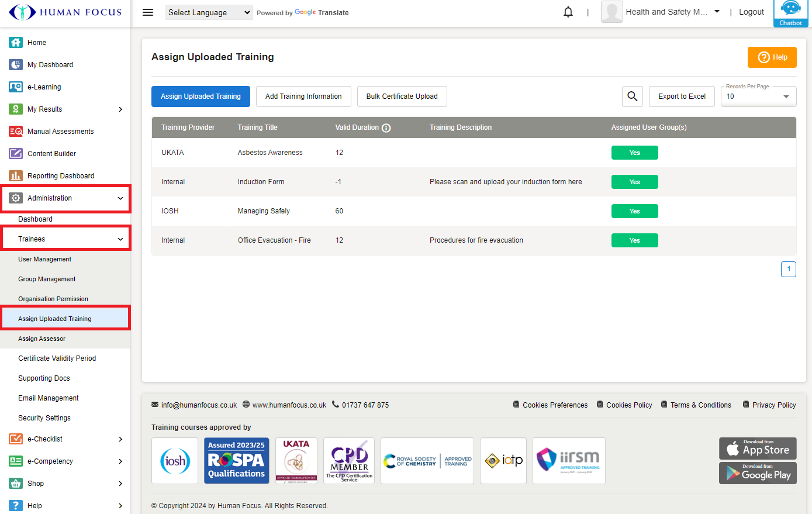The image size is (812, 514).
Task: Open Records Per Page dropdown
Action: (758, 96)
